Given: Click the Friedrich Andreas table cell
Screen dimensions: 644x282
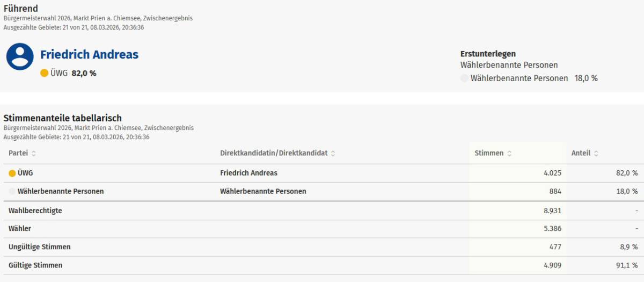Looking at the screenshot, I should click(248, 173).
